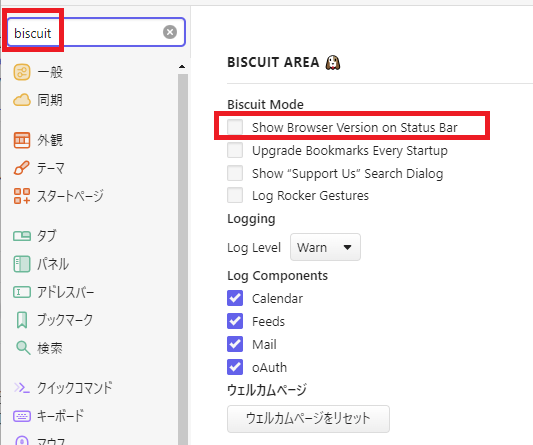Click the ウェルカムページをリセット button
Viewport: 533px width, 445px height.
pos(308,418)
